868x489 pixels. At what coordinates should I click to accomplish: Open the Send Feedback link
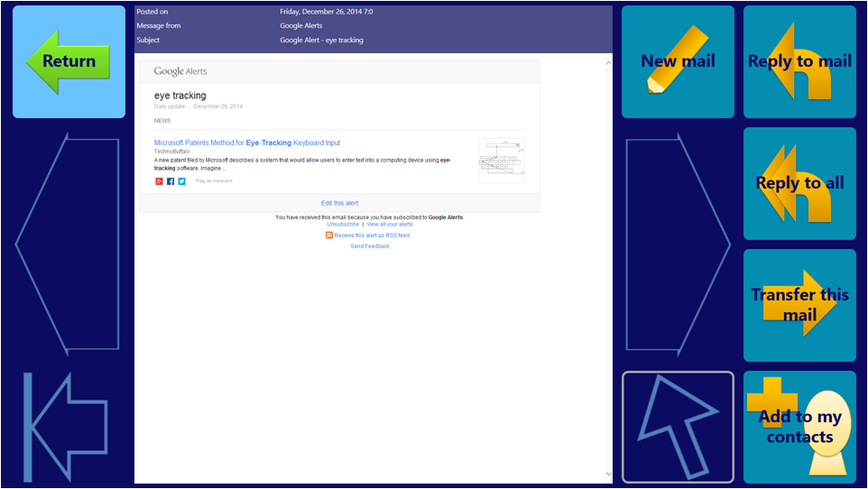[x=370, y=246]
